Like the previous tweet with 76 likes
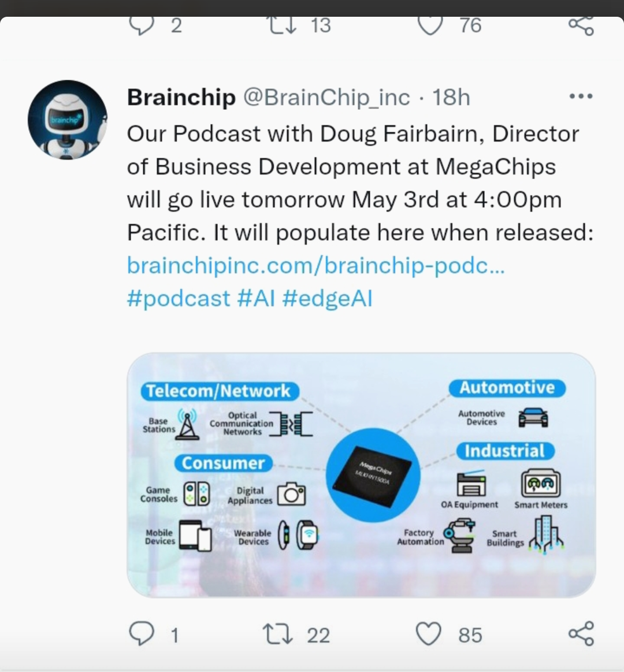Image resolution: width=624 pixels, height=672 pixels. tap(430, 26)
